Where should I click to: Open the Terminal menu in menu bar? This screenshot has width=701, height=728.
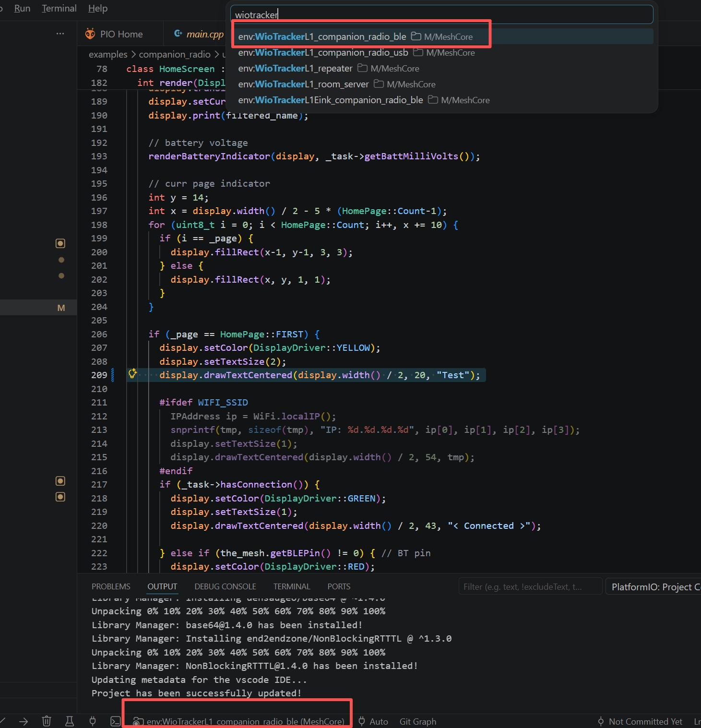[x=59, y=9]
